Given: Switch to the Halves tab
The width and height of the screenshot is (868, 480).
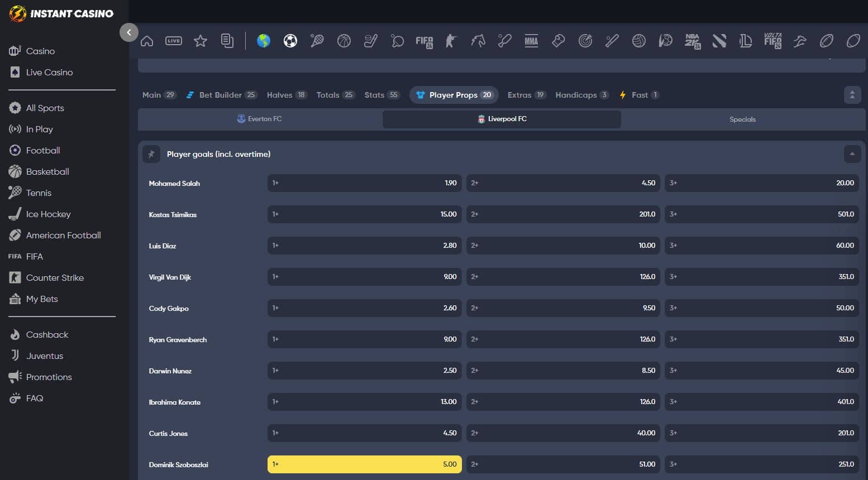Looking at the screenshot, I should pyautogui.click(x=287, y=95).
